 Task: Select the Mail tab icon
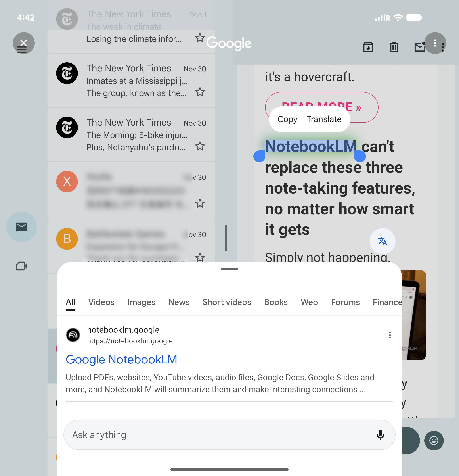point(22,227)
